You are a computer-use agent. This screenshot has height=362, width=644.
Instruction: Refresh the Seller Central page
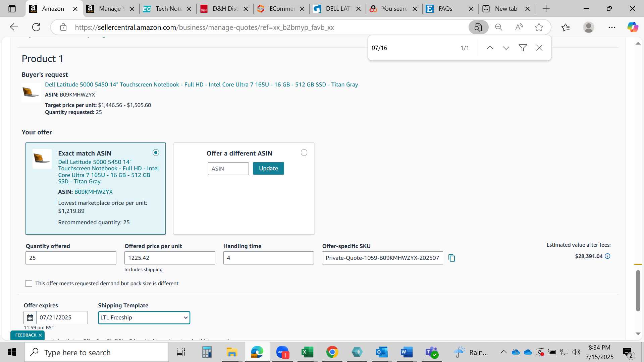coord(36,27)
